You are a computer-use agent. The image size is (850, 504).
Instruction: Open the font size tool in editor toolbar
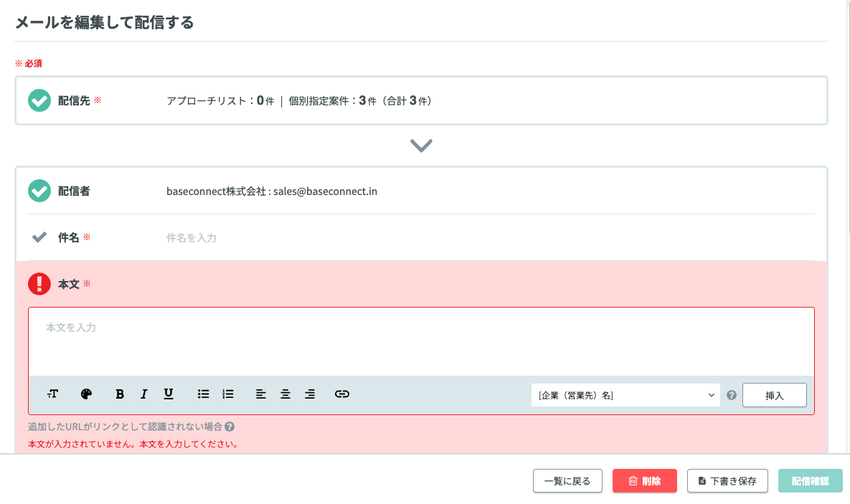(x=52, y=394)
